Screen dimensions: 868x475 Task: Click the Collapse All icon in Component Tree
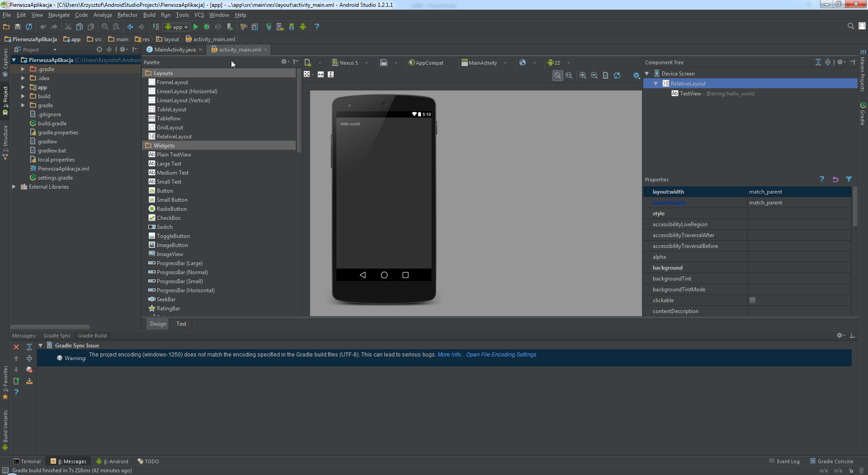(x=828, y=62)
